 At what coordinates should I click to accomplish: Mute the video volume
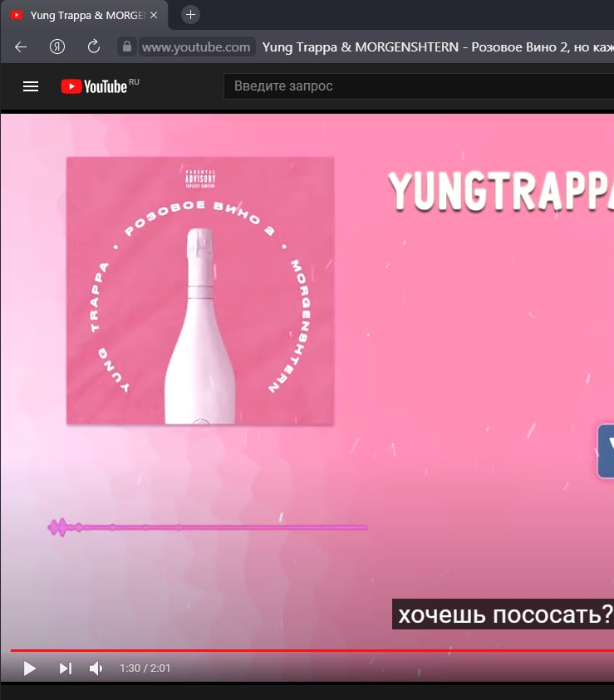(x=96, y=668)
